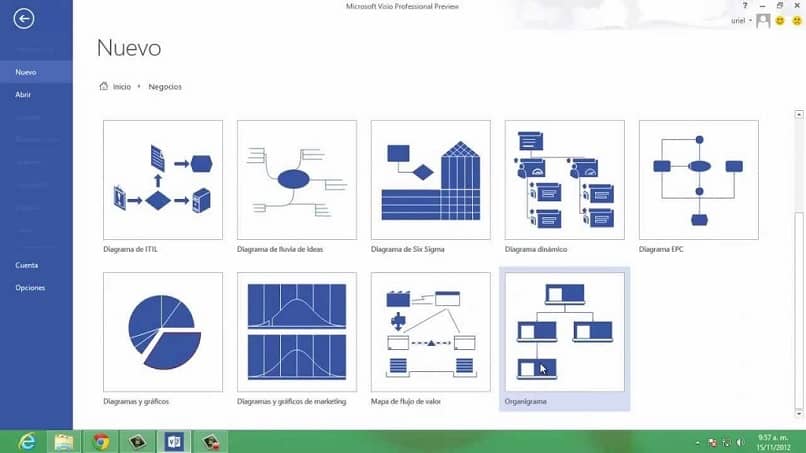Choose the Mapa de flujo de valor thumbnail
806x453 pixels.
point(431,332)
